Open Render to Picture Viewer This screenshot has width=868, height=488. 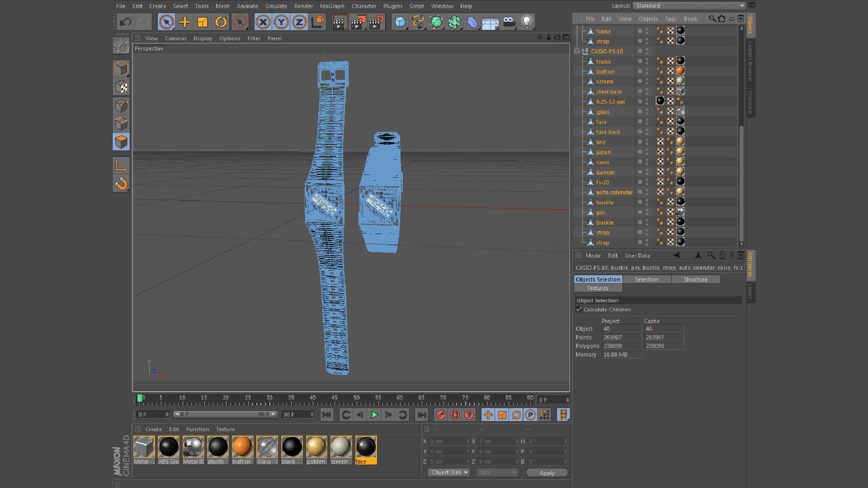tap(357, 22)
